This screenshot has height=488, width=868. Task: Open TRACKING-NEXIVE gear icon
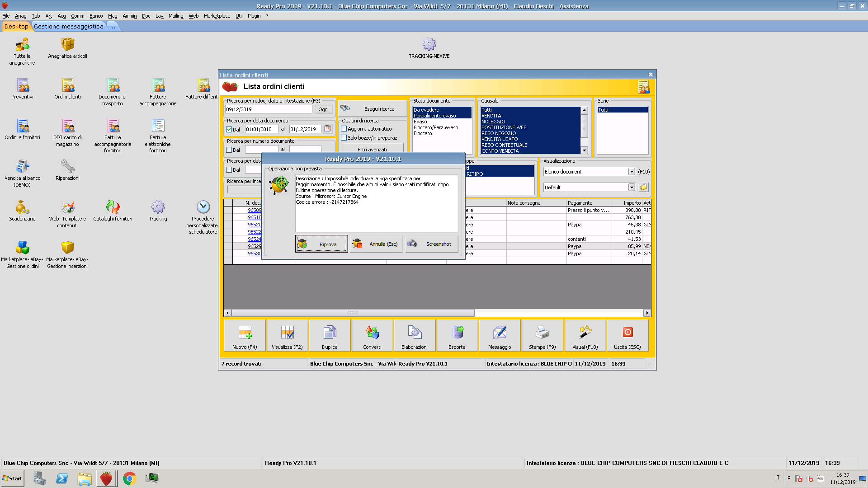point(429,48)
